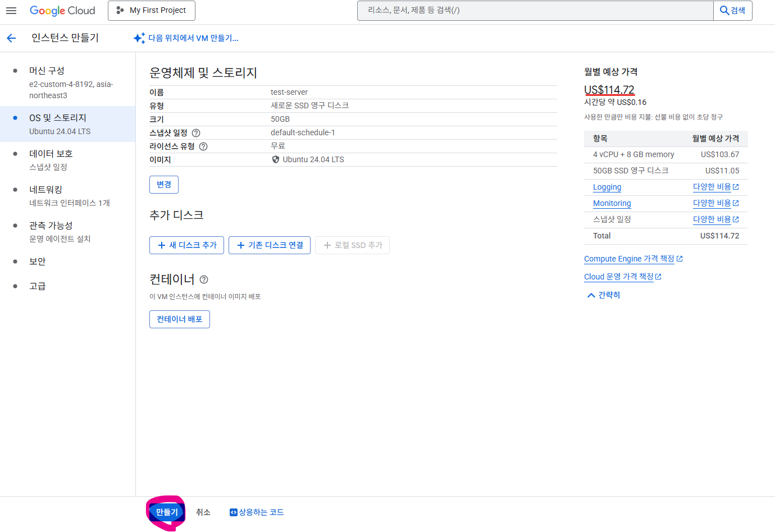Open the My First Project selector
Image resolution: width=775 pixels, height=532 pixels.
152,11
